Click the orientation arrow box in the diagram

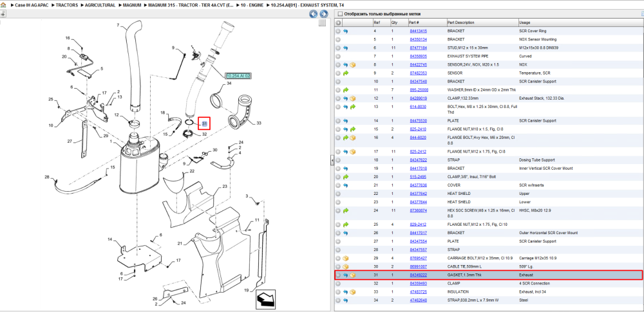pos(265,300)
